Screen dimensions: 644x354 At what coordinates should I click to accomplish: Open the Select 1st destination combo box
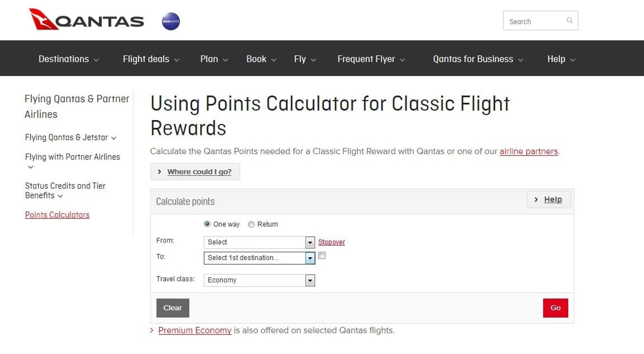point(258,258)
